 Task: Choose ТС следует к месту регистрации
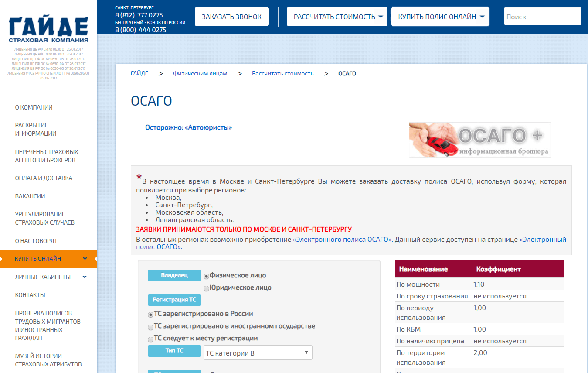(x=150, y=339)
